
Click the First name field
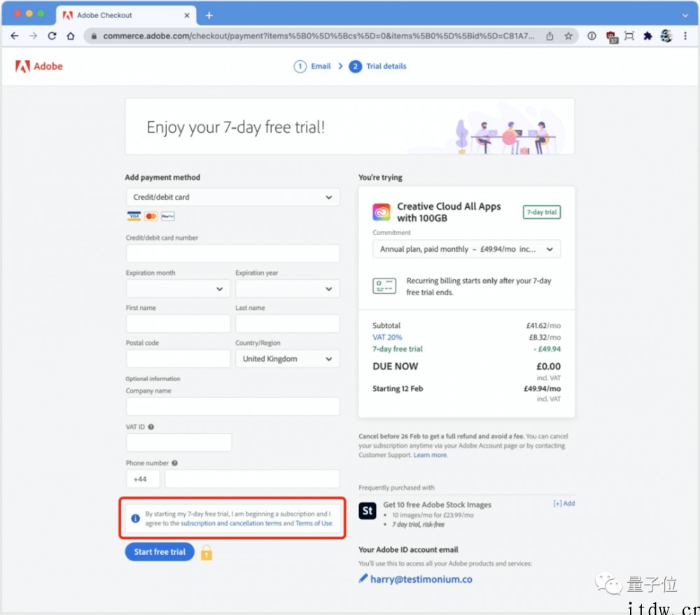pos(178,323)
